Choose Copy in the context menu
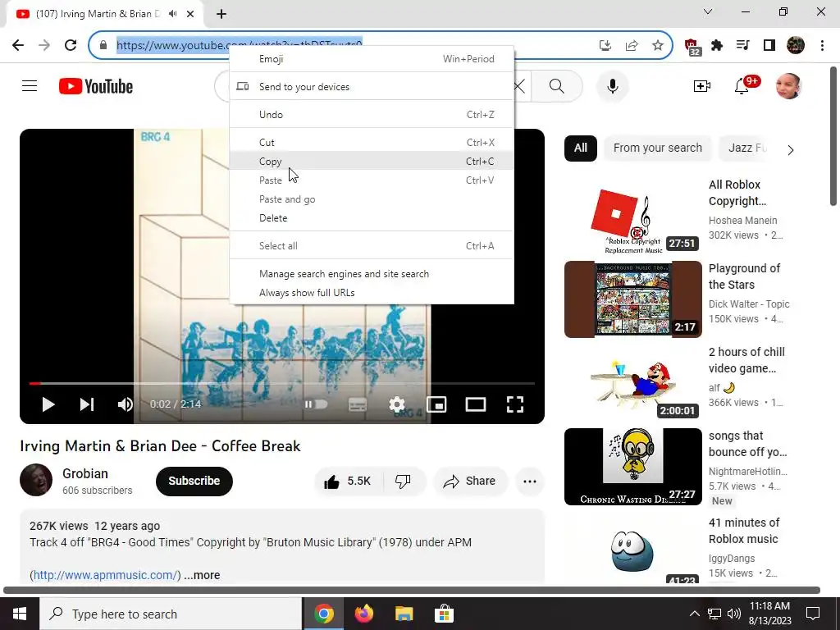The image size is (840, 630). pos(372,162)
